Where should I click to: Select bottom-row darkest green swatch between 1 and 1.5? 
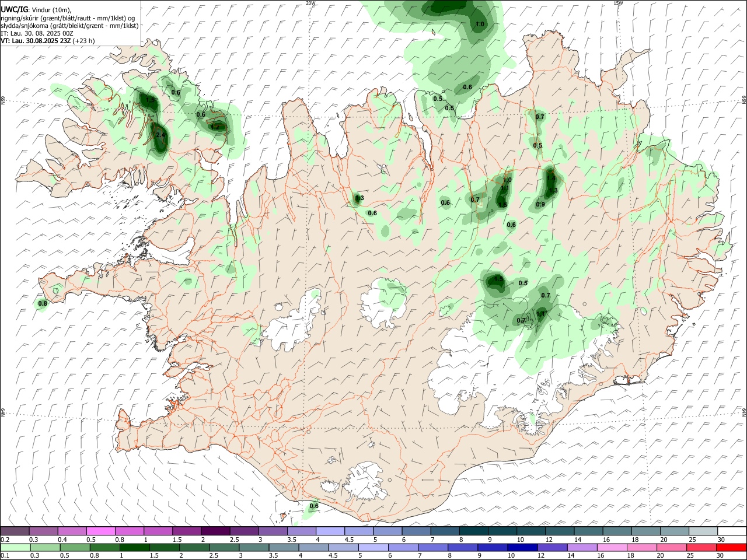point(134,547)
